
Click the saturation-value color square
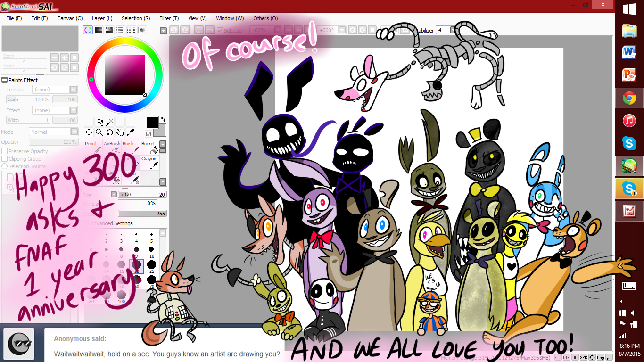[x=125, y=75]
